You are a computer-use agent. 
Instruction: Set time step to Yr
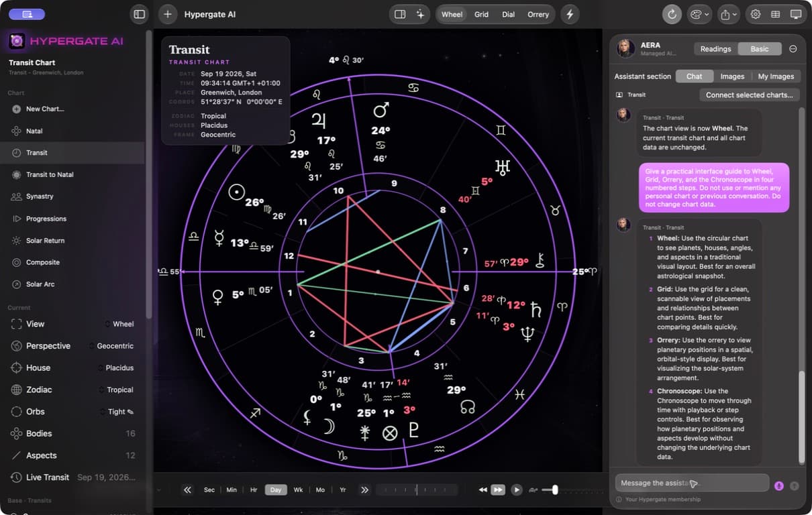tap(342, 490)
